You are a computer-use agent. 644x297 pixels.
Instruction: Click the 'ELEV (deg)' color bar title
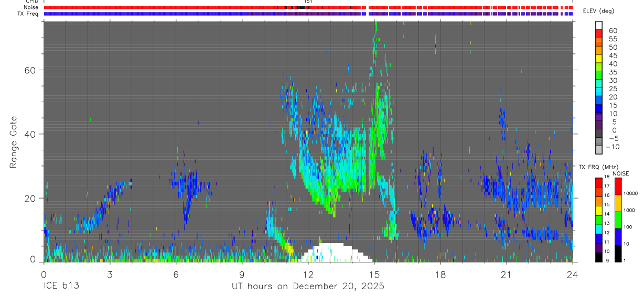598,11
